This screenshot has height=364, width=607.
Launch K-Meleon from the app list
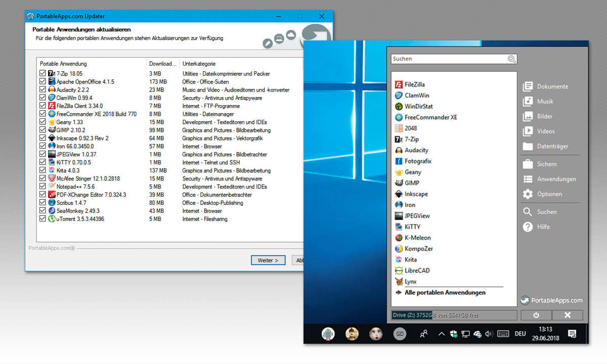pyautogui.click(x=413, y=238)
